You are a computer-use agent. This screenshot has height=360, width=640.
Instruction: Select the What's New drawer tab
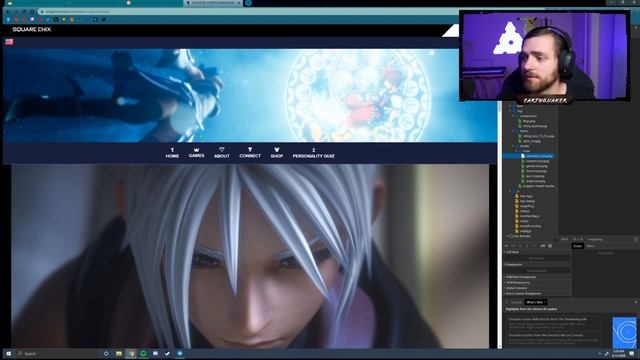[535, 302]
